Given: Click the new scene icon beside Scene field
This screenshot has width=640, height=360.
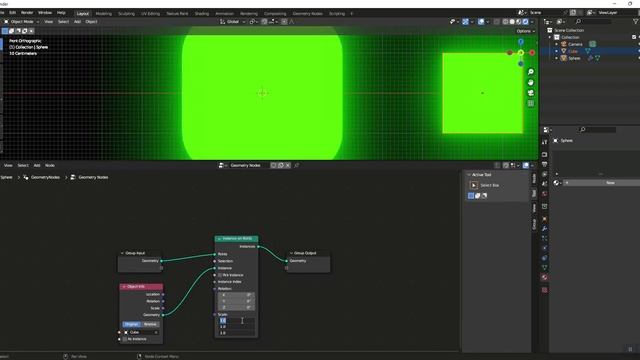Looking at the screenshot, I should pos(573,13).
